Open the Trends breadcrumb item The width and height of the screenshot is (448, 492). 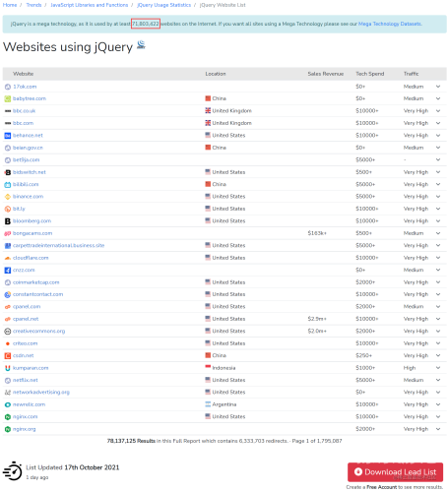pos(33,5)
